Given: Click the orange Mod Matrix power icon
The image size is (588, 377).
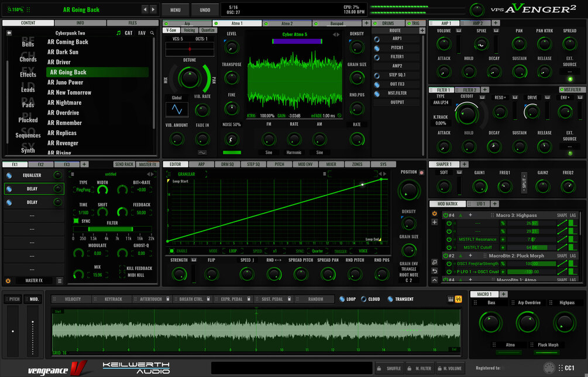Looking at the screenshot, I should coord(434,213).
